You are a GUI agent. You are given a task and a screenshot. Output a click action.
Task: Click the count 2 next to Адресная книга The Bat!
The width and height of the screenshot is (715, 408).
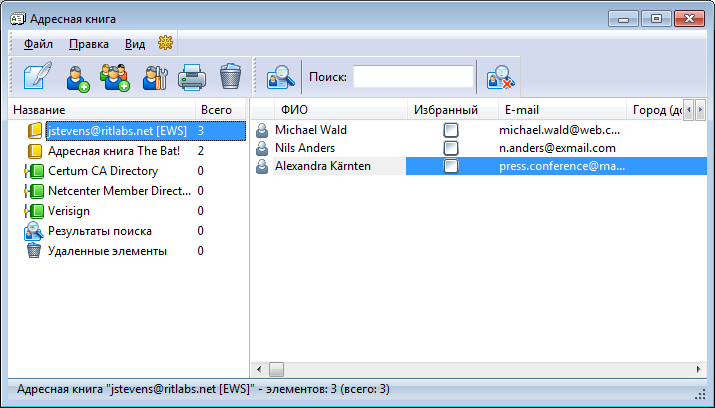point(201,151)
